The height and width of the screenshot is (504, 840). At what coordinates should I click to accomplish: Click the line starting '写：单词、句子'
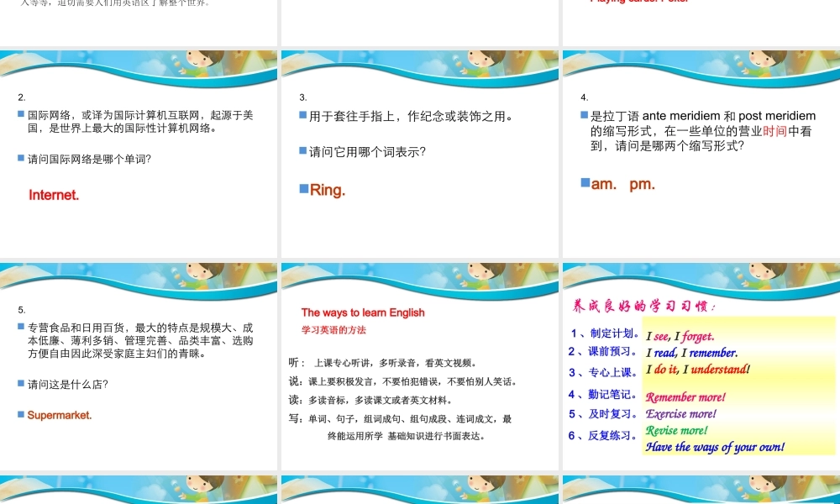[x=400, y=428]
